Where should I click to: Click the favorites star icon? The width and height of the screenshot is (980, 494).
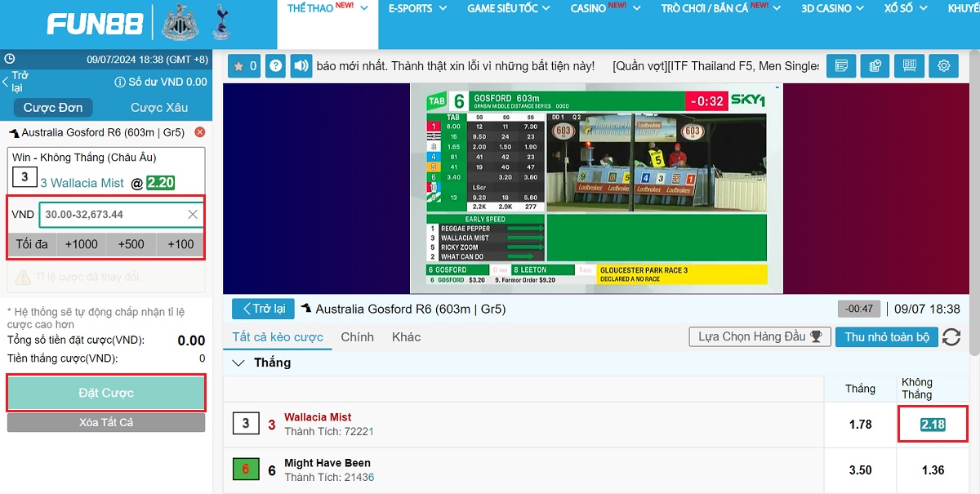243,66
